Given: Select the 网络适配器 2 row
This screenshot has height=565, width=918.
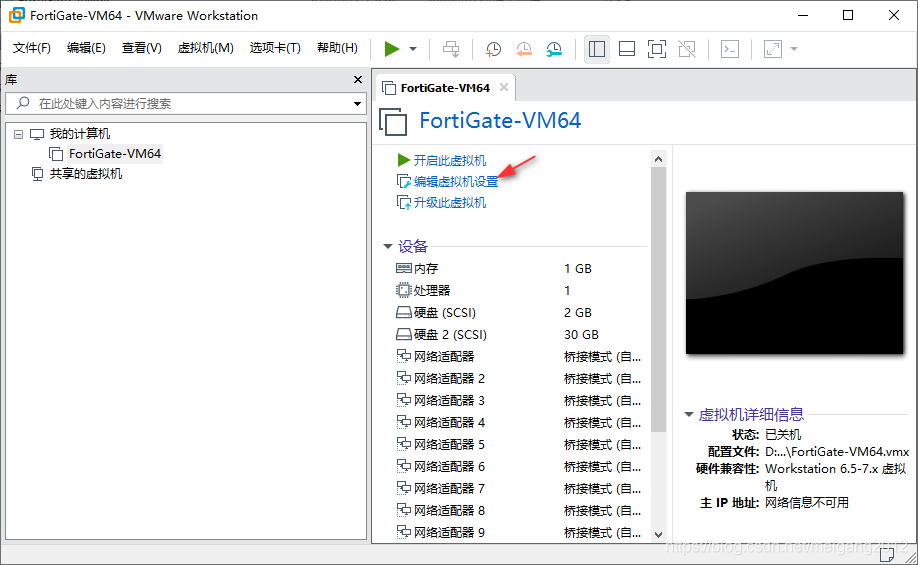Looking at the screenshot, I should (521, 379).
